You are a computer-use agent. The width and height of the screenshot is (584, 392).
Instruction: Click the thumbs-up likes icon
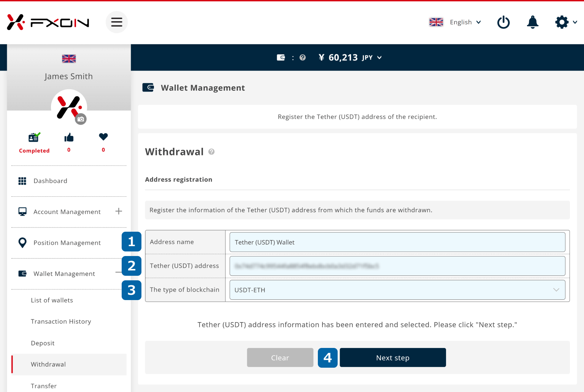pyautogui.click(x=69, y=137)
